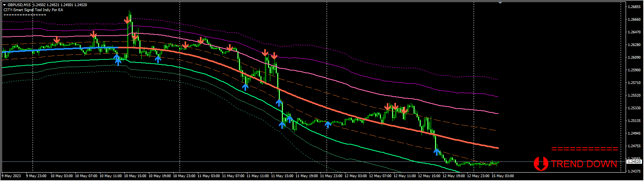Click the first red sell arrow near 10 May 03:00
Viewport: 644px width, 181px height.
57,40
